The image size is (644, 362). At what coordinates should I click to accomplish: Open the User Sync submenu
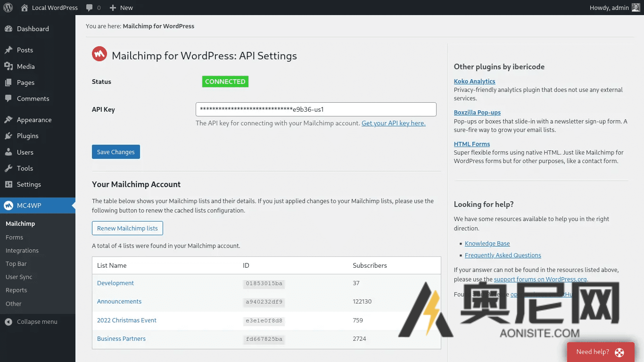click(x=19, y=277)
